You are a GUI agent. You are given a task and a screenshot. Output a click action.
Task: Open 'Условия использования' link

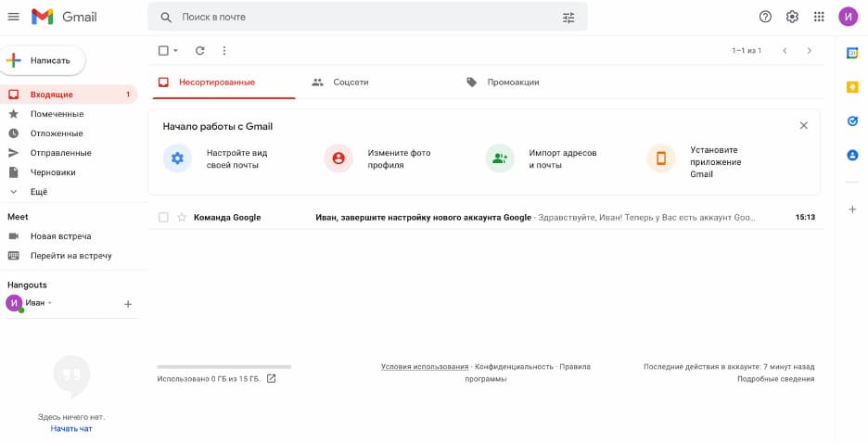point(425,367)
